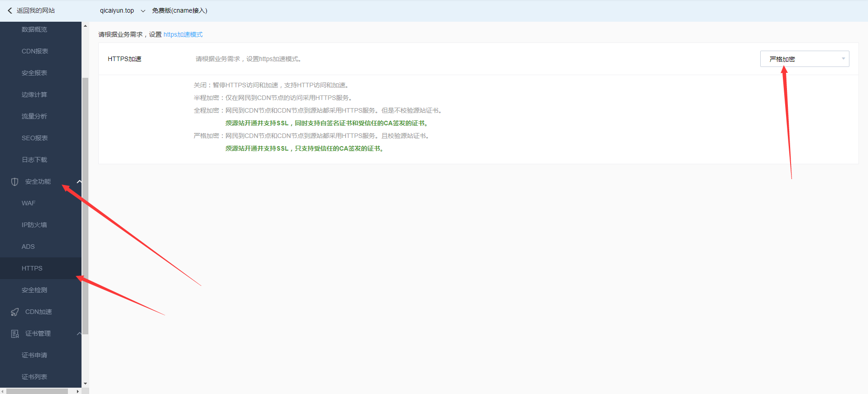
Task: Click the sidebar horizontal scroll right arrow
Action: pyautogui.click(x=78, y=391)
